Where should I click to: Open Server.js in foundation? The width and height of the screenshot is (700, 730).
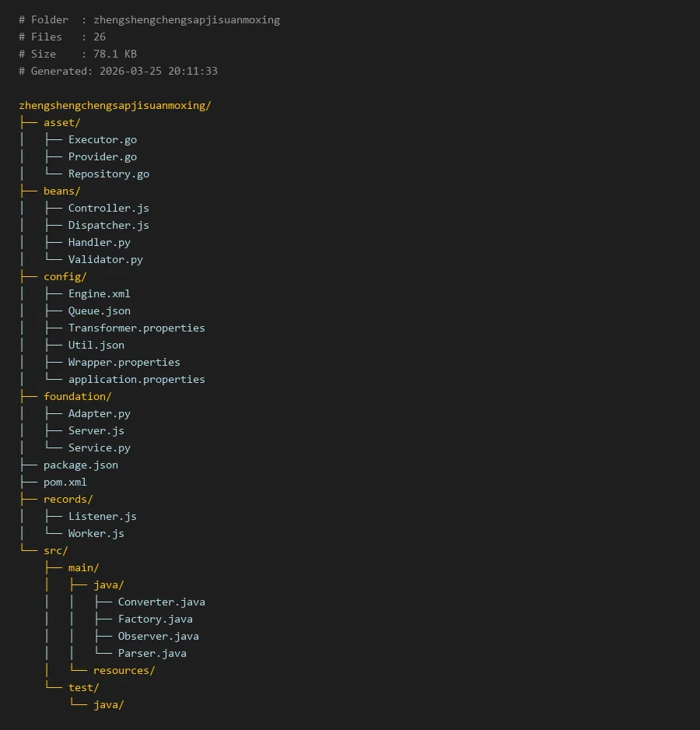click(x=96, y=431)
